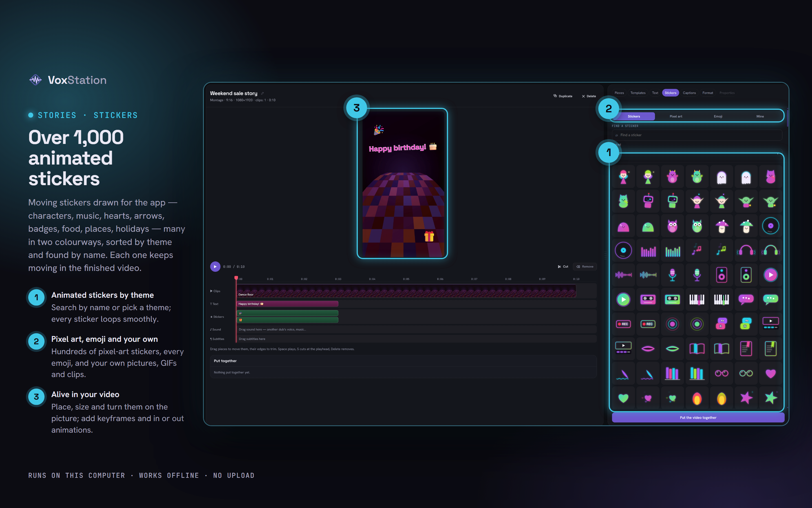
Task: Pick the pink owl sticker
Action: point(672,226)
